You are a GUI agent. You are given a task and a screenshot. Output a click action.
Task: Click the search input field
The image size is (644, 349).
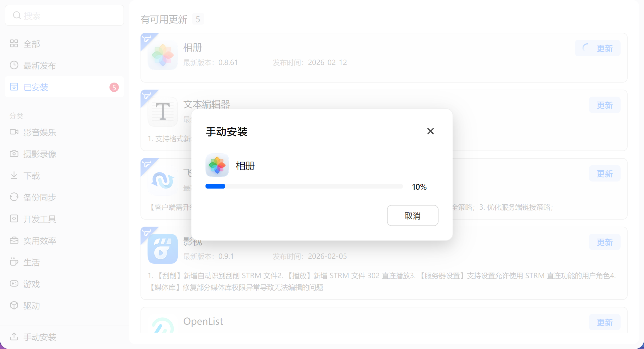pos(64,15)
